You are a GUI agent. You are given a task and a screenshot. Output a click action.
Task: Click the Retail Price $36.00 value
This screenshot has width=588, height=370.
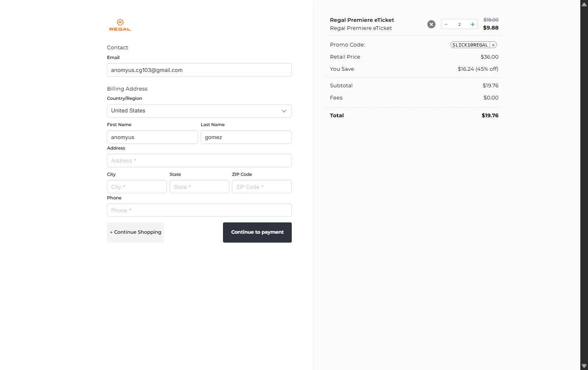click(x=490, y=57)
